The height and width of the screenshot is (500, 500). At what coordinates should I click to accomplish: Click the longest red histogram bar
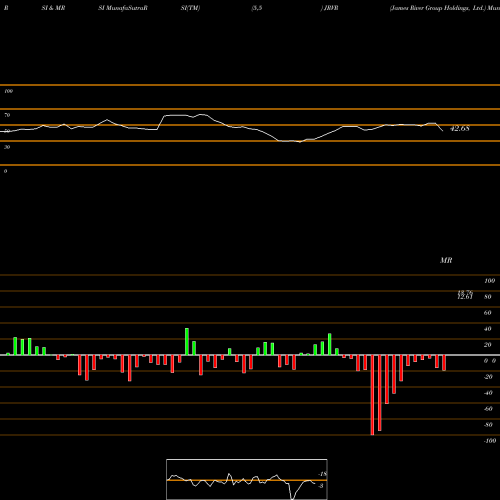pyautogui.click(x=372, y=395)
